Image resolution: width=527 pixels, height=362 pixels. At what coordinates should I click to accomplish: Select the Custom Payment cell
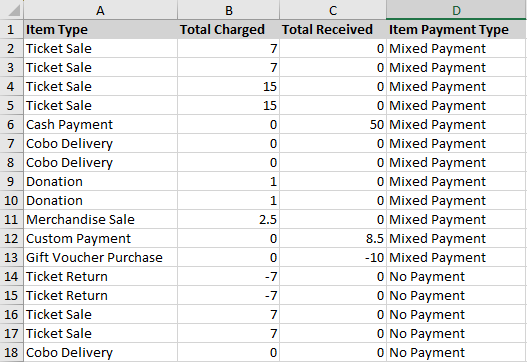point(100,239)
